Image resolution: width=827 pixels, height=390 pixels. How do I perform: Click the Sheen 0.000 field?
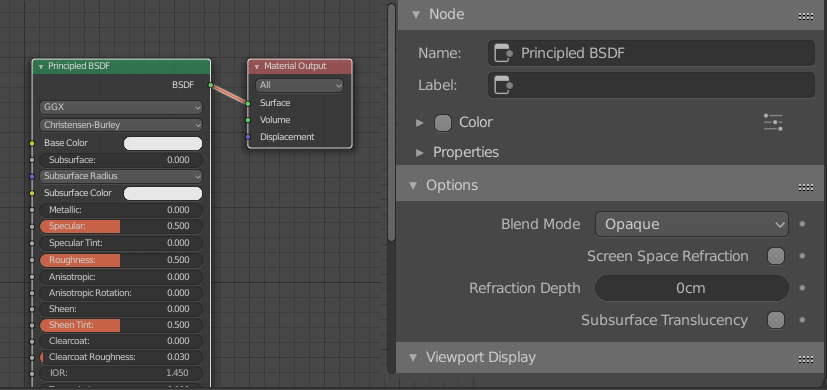click(x=121, y=309)
